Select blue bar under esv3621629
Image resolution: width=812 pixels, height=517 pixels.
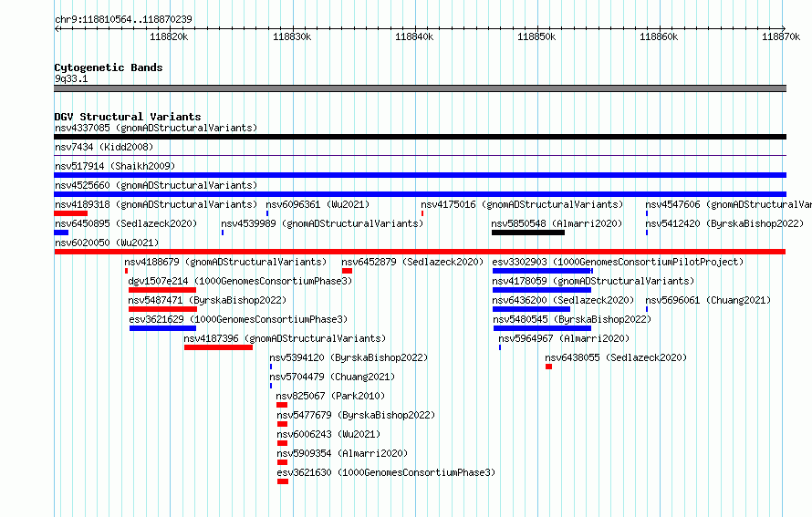[x=162, y=328]
